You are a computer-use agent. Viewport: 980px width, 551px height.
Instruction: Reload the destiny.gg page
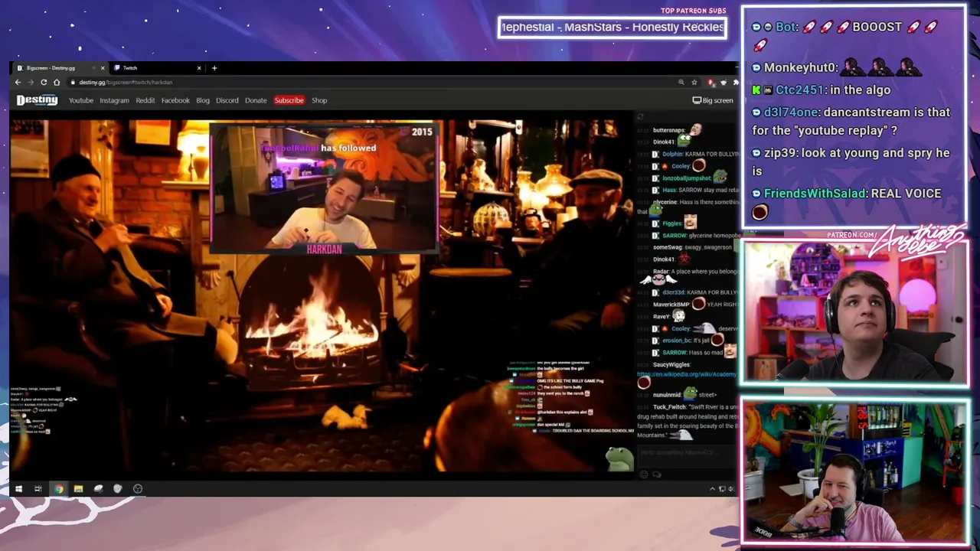pos(44,82)
